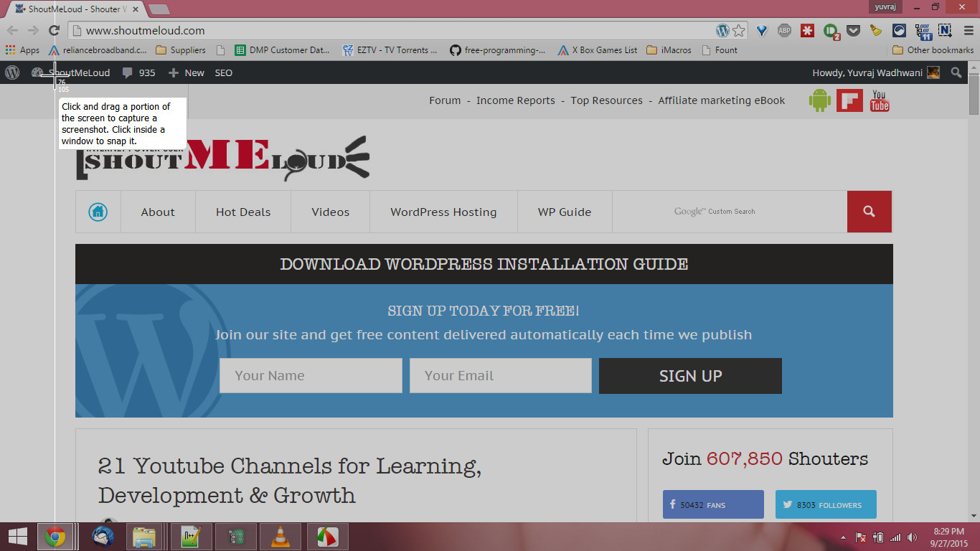Open WordPress Hosting menu item

pos(443,212)
